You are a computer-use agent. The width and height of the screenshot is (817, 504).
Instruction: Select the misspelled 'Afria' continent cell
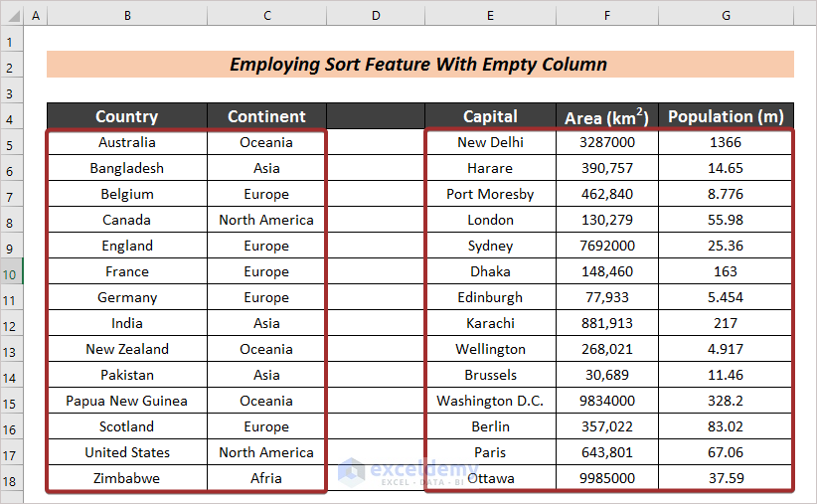coord(266,478)
